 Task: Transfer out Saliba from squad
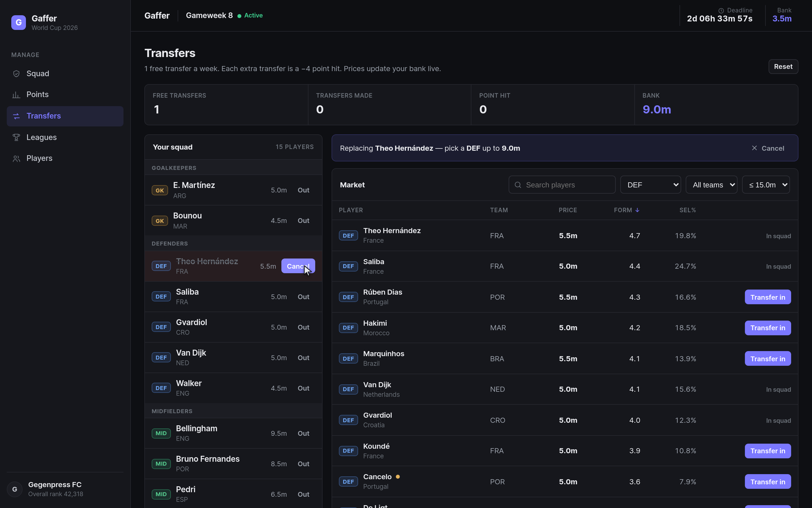tap(303, 297)
